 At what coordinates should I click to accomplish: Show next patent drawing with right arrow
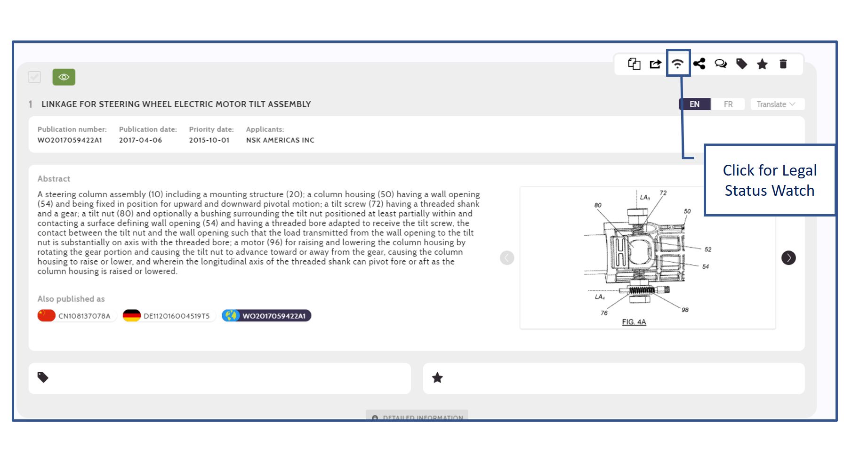[788, 258]
